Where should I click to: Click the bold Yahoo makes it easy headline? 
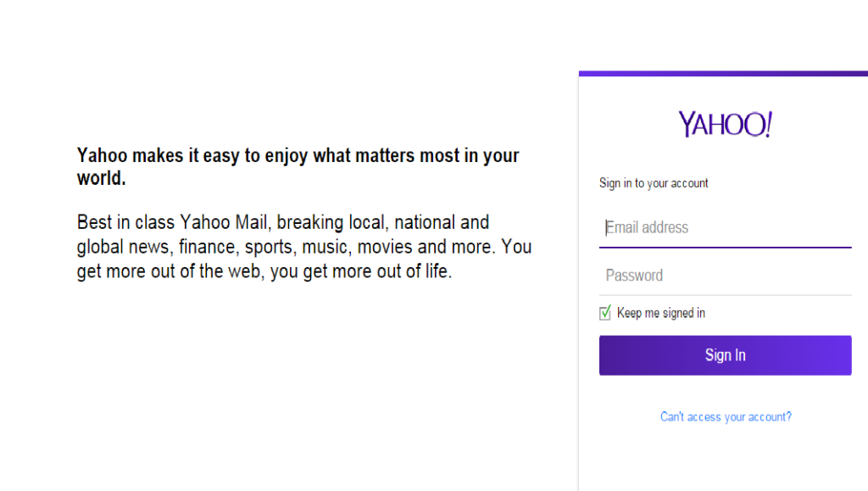click(298, 166)
